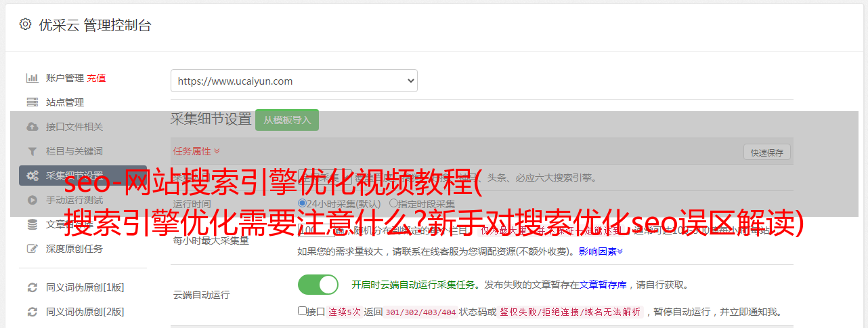Click the 301/302/403/404 status code text
Screen dimensions: 868x328
(x=420, y=312)
